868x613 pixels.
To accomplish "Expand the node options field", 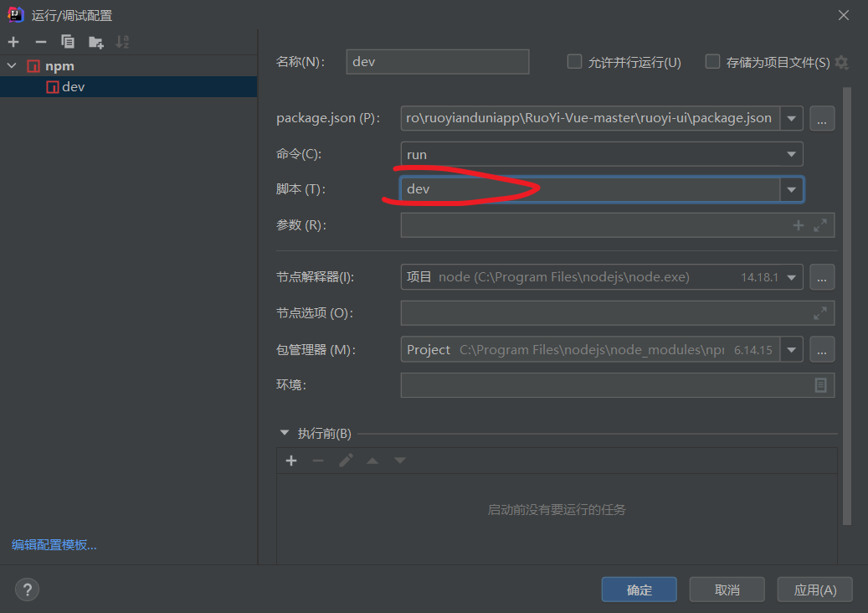I will click(x=820, y=313).
